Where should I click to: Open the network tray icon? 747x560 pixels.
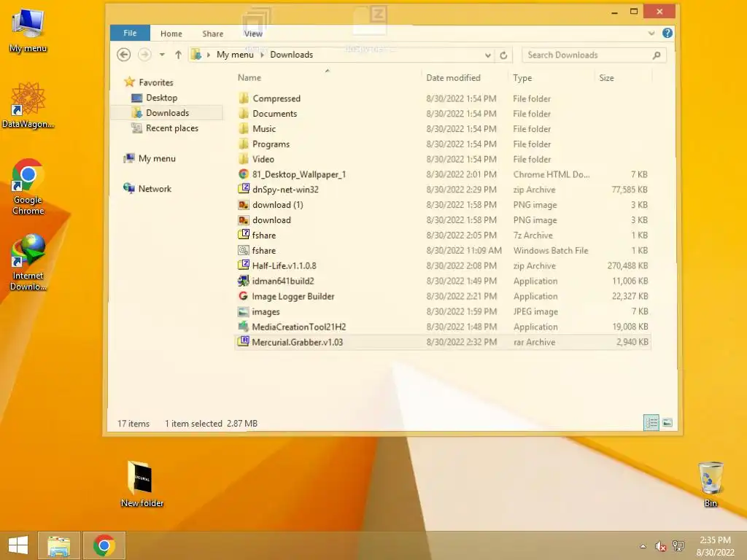678,546
